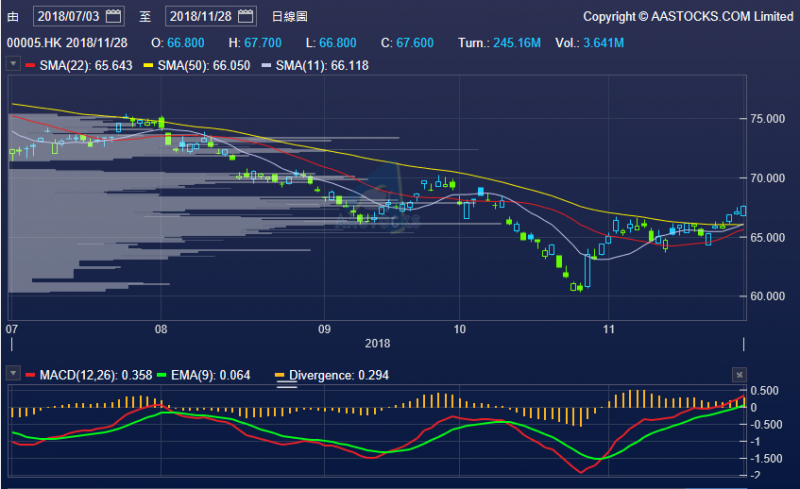800x489 pixels.
Task: Click the orange Divergence legend marker
Action: [x=281, y=375]
